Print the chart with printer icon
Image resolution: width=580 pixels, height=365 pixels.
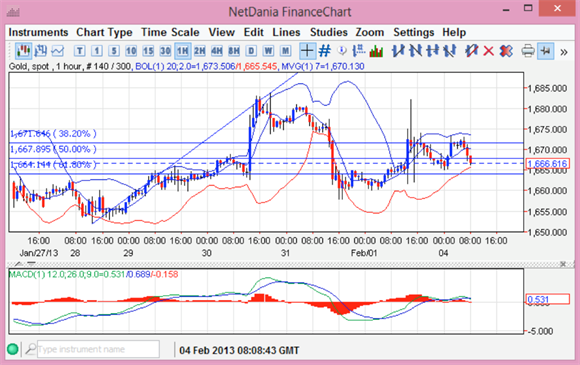[x=528, y=51]
